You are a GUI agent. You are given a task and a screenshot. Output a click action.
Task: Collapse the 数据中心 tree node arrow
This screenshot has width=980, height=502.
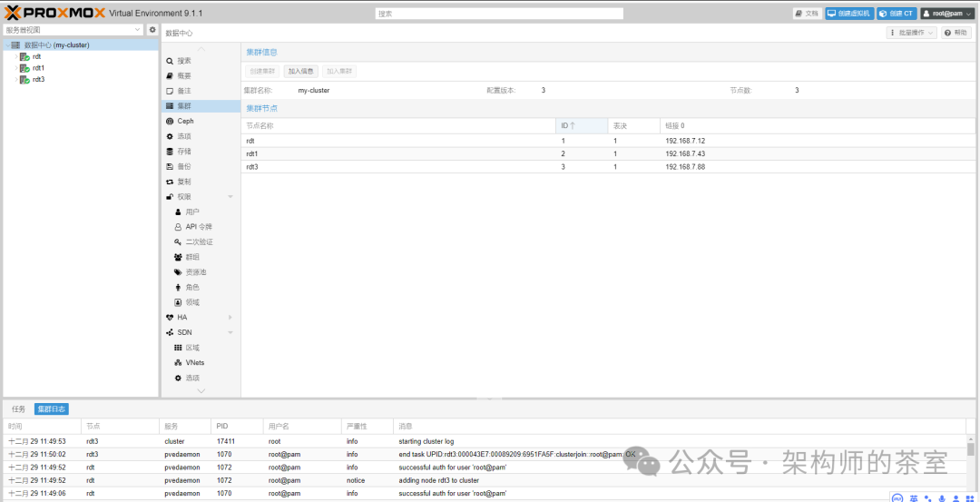click(x=7, y=45)
